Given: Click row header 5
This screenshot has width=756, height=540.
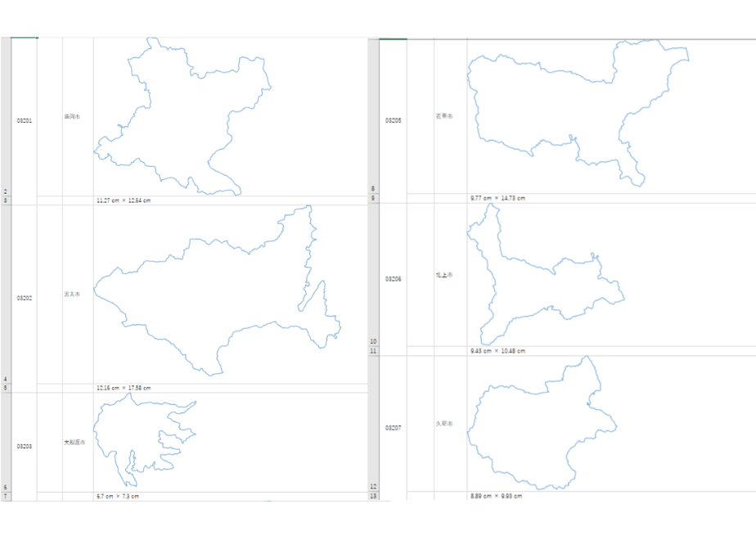Looking at the screenshot, I should pos(5,388).
